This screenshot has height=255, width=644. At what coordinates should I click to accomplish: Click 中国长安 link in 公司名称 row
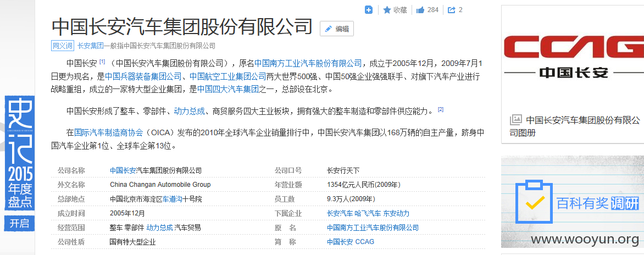[x=123, y=170]
